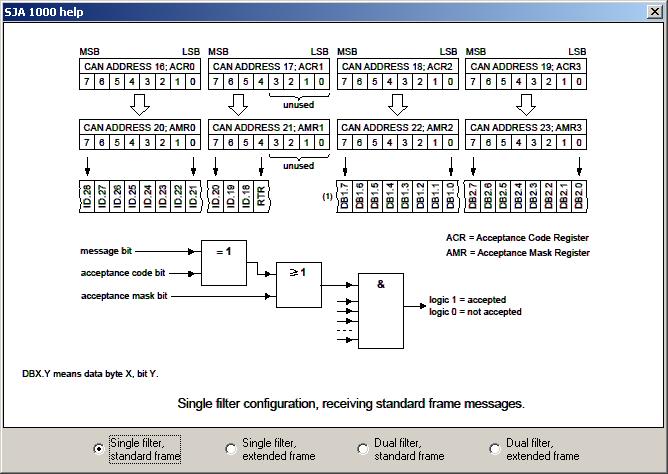
Task: Click the 'DB2.7' bit cell
Action: (x=473, y=196)
